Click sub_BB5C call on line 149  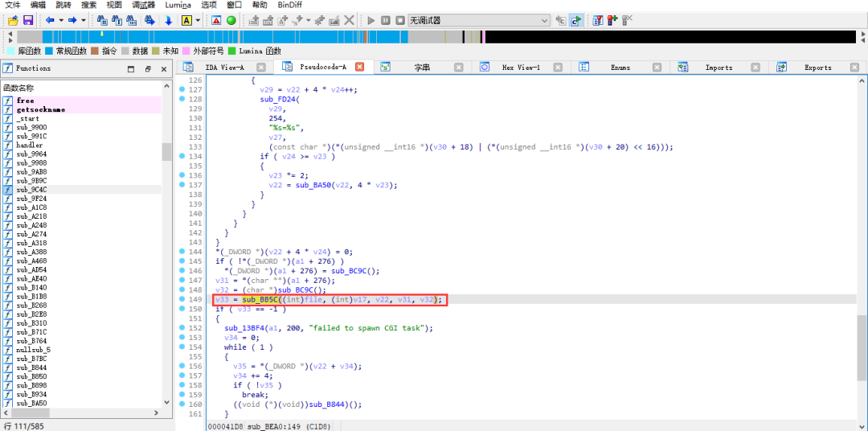[x=260, y=300]
